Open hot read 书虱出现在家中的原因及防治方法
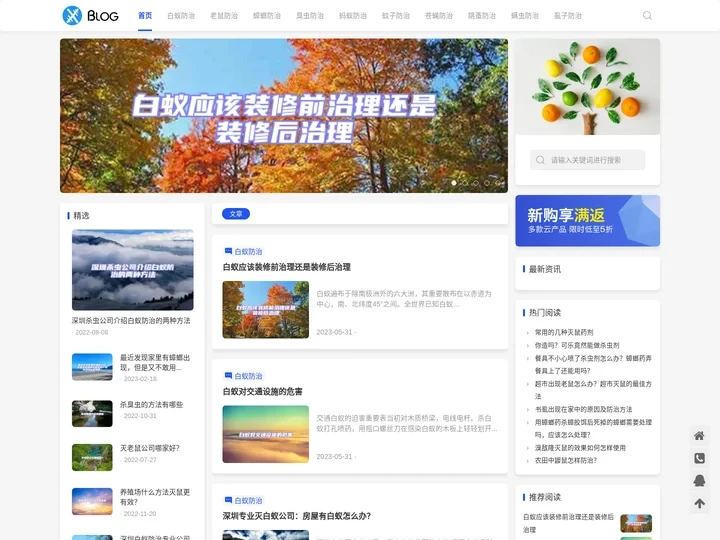The image size is (720, 540). (583, 409)
